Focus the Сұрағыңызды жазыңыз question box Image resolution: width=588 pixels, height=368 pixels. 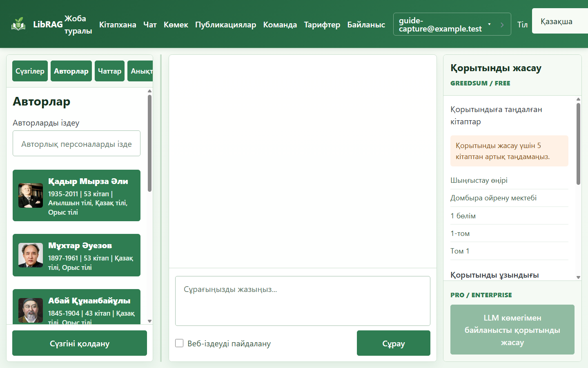[303, 301]
